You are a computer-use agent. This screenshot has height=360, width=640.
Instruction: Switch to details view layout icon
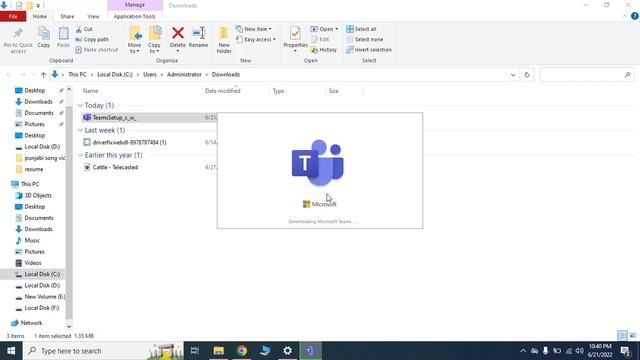(622, 336)
